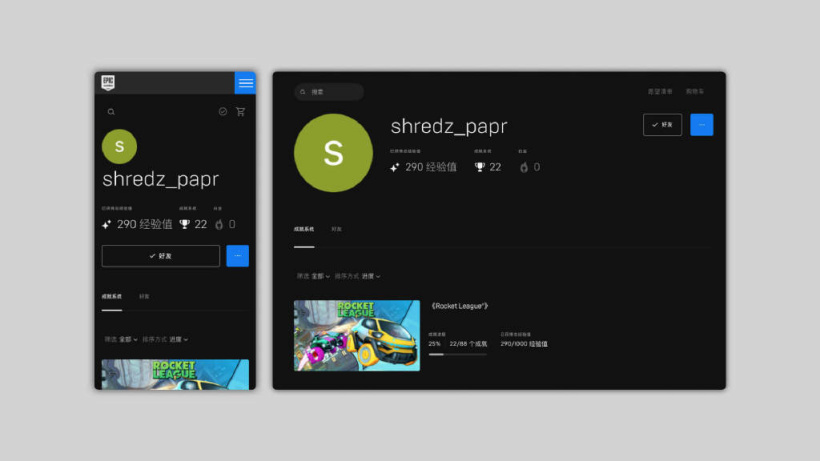Click the trophy icon beside 22 in mobile view
This screenshot has width=820, height=461.
185,224
